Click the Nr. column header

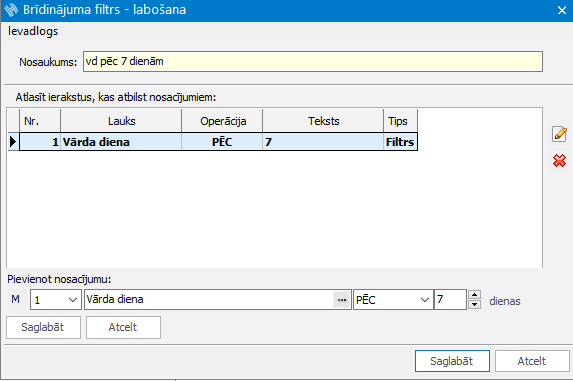pos(40,121)
